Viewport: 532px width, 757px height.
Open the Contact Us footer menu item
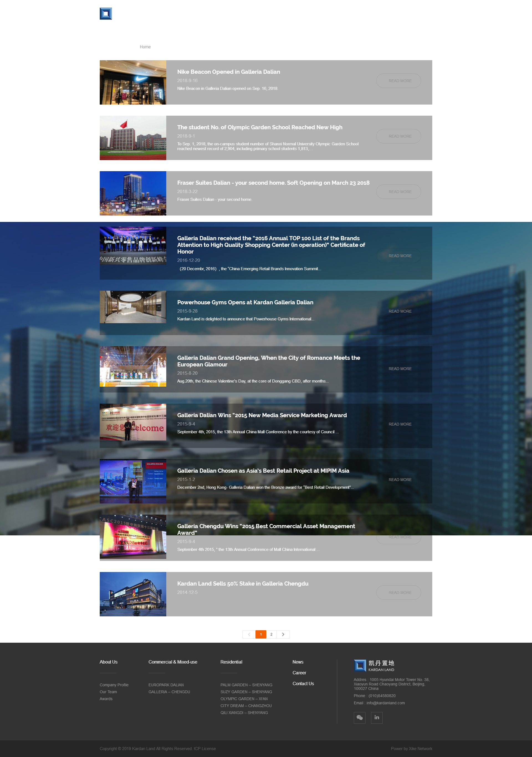pyautogui.click(x=303, y=683)
